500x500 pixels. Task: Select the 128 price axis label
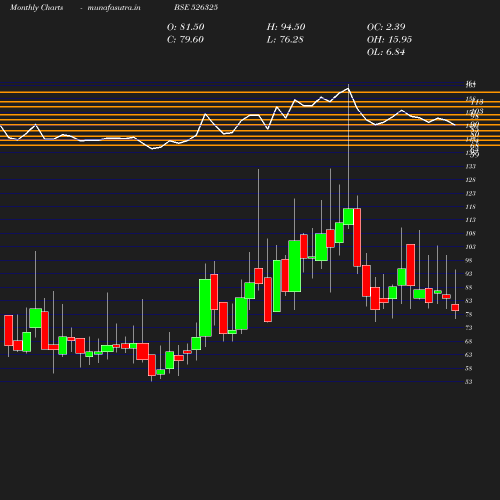471,180
